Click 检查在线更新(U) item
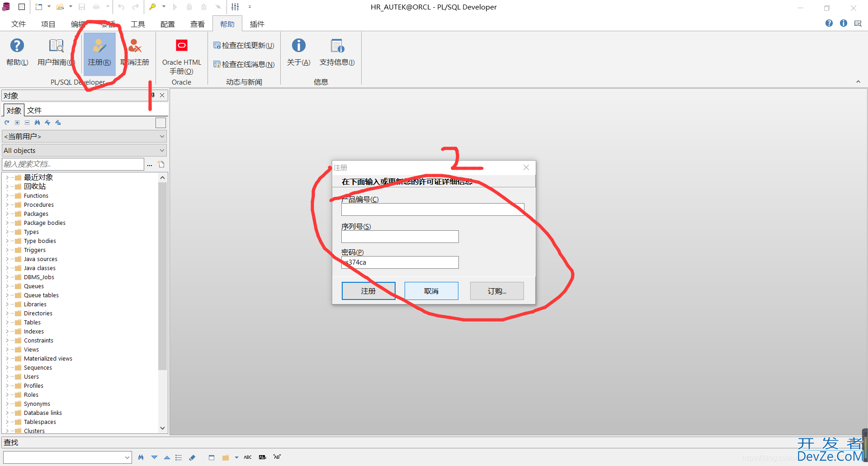The height and width of the screenshot is (466, 868). [244, 45]
